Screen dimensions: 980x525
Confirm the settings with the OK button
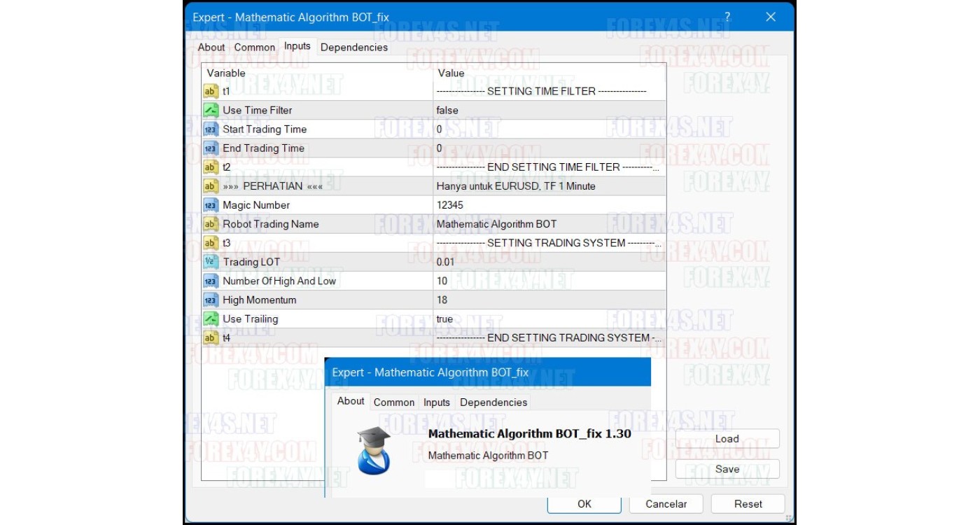[584, 504]
